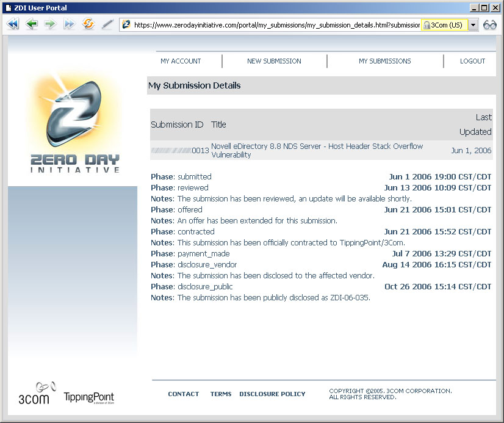Reload the page with the orange refresh icon
The width and height of the screenshot is (504, 423).
coord(88,24)
